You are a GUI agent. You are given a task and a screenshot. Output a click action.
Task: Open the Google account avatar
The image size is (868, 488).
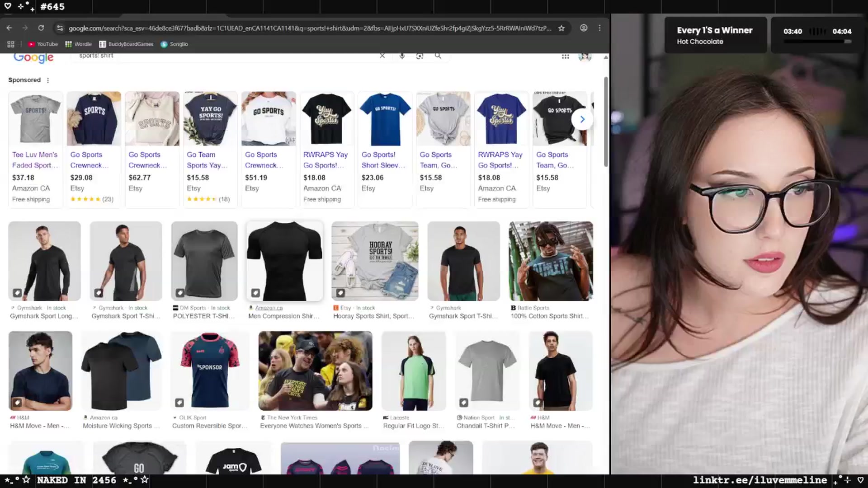585,57
